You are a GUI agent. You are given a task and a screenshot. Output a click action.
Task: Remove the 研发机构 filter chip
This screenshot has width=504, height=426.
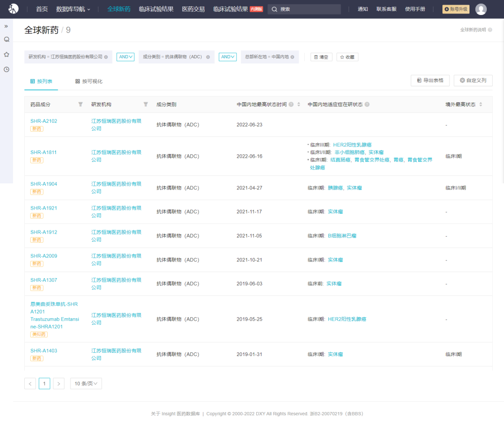click(106, 57)
